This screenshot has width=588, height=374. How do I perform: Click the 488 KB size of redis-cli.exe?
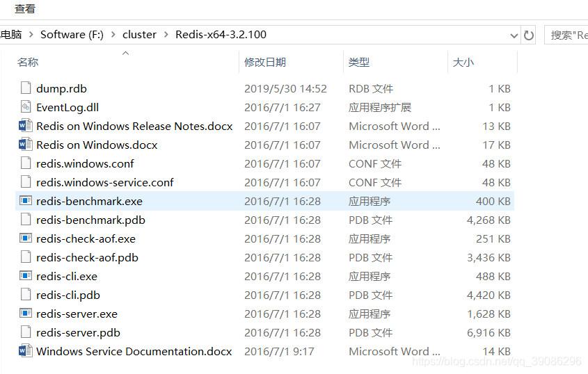click(493, 276)
